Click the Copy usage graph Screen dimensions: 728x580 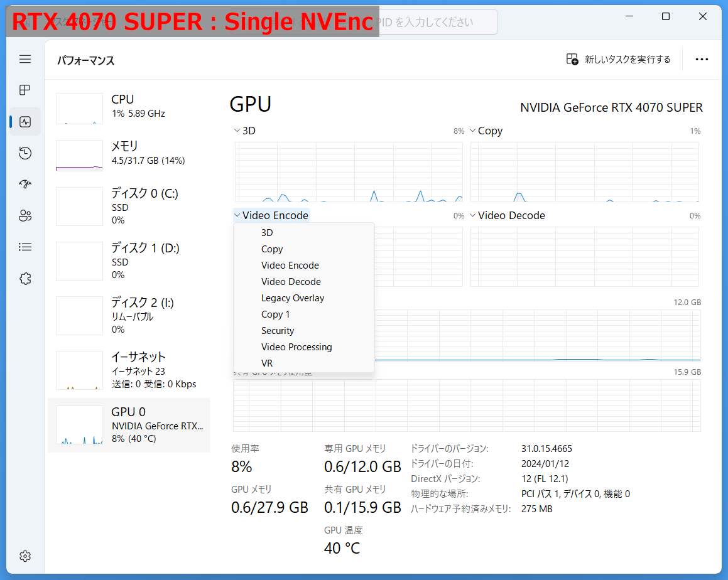(585, 172)
